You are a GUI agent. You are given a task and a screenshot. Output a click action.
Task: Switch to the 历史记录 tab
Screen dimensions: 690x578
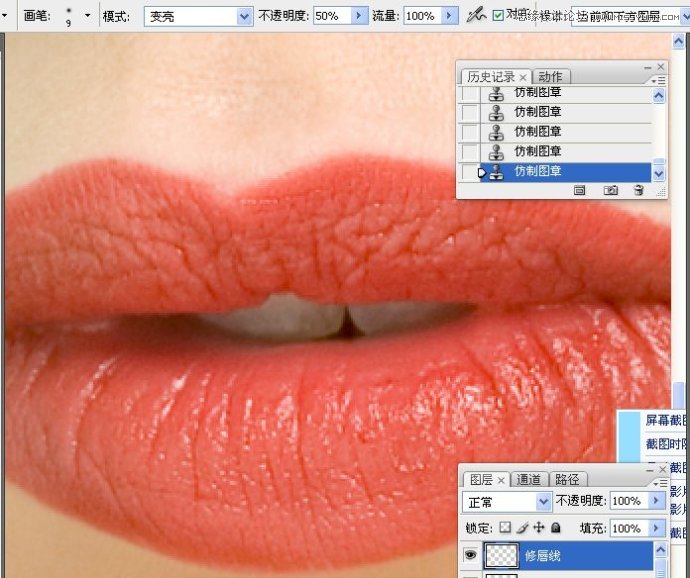tap(491, 77)
